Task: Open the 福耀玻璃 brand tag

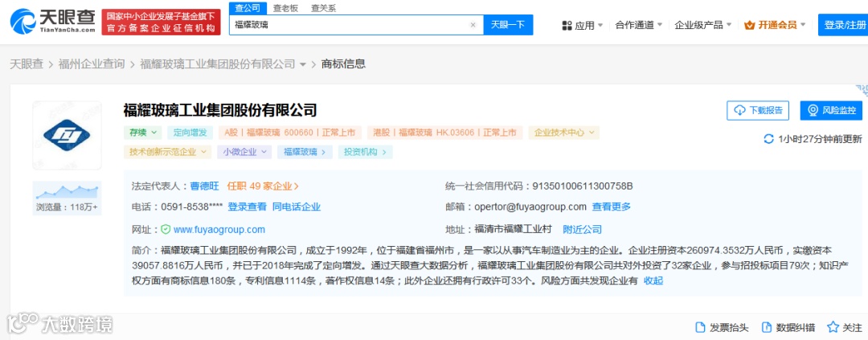Action: (x=305, y=152)
